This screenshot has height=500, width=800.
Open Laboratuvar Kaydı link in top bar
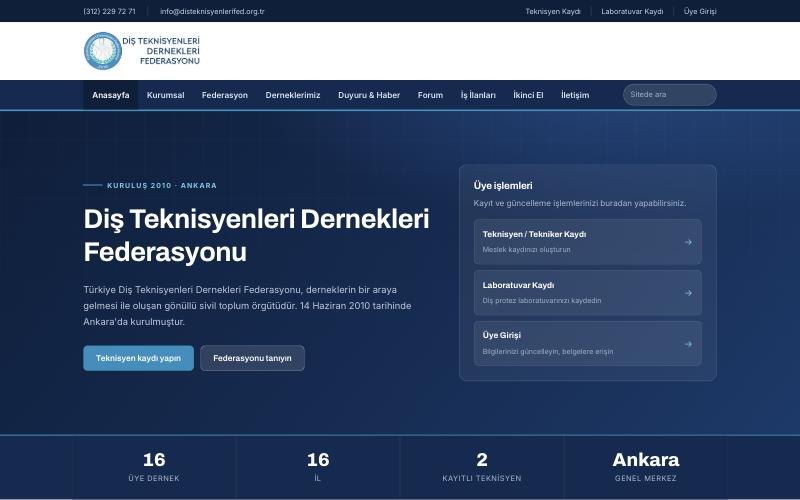point(632,11)
